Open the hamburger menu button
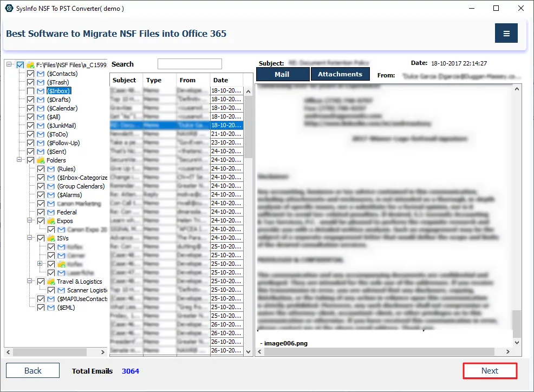The image size is (534, 392). (506, 34)
